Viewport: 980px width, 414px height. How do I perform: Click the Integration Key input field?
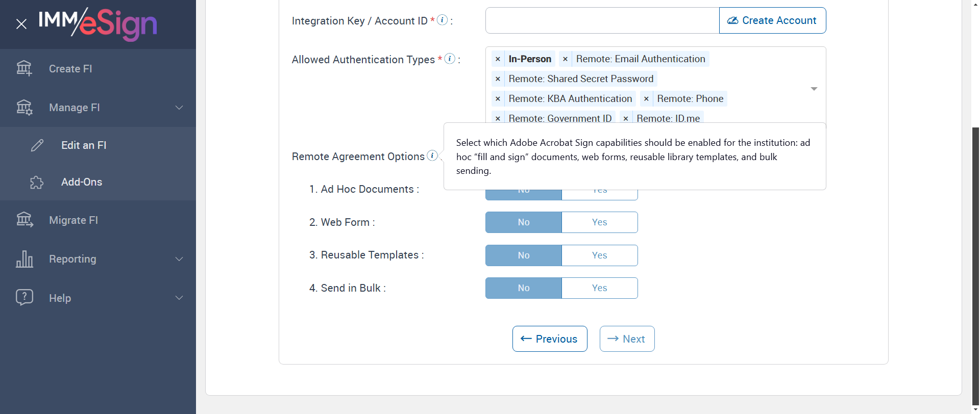602,20
